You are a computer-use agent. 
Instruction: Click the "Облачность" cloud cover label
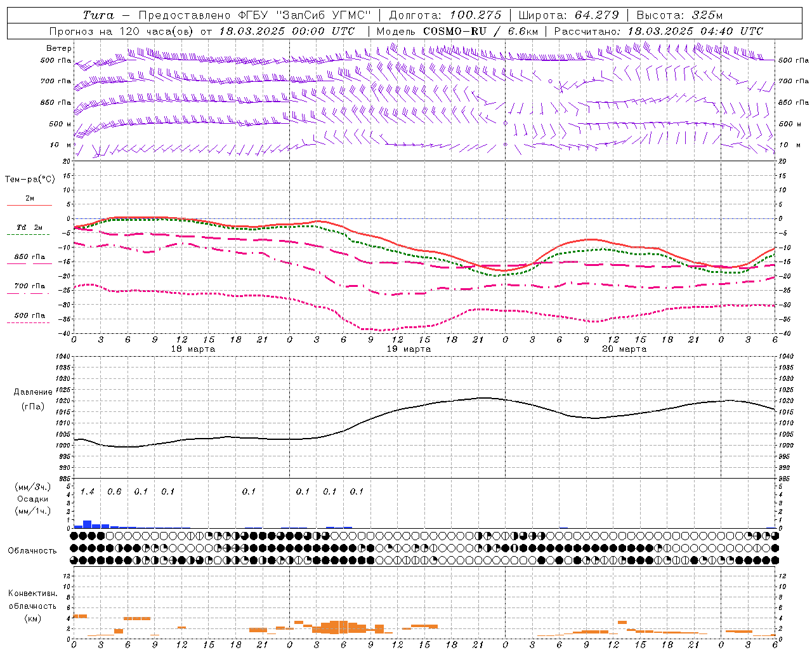pos(32,551)
